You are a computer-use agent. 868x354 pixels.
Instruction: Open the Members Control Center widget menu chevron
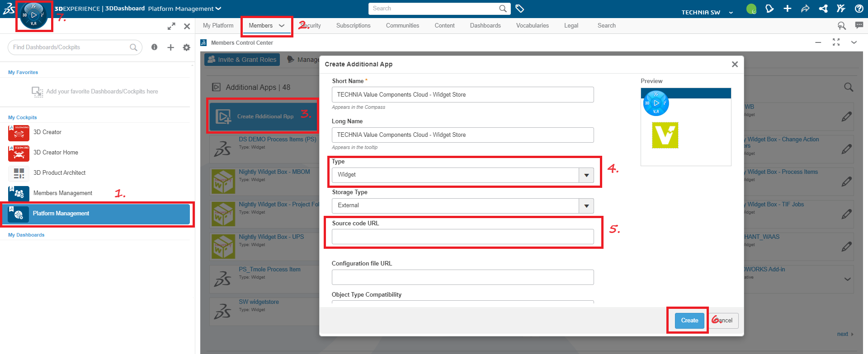pos(854,42)
